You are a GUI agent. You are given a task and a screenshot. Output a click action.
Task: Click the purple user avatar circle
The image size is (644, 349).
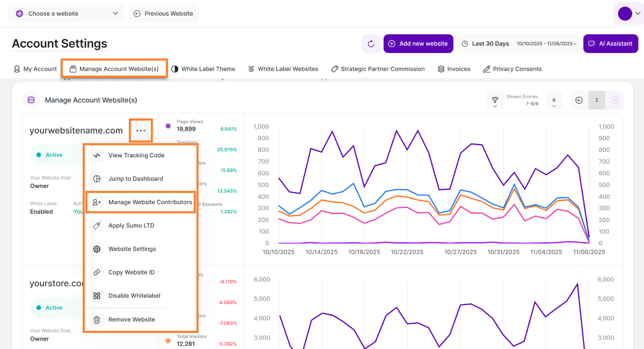(625, 14)
